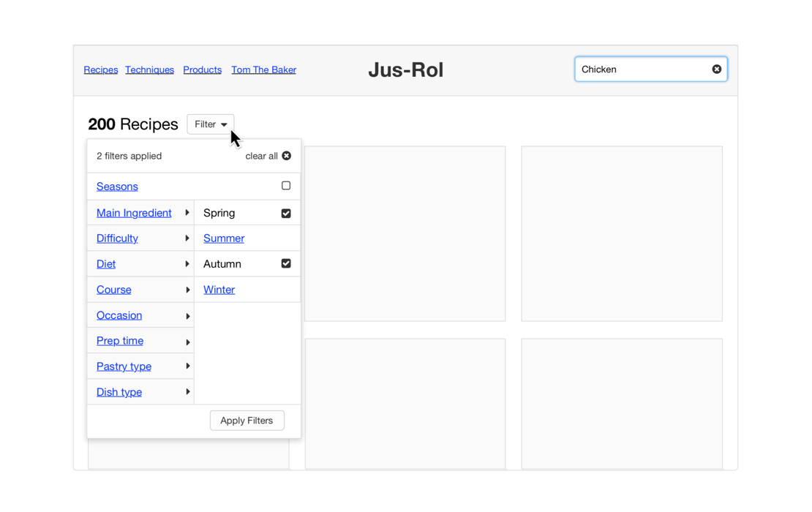Open Tom The Baker nav link
This screenshot has width=812, height=512.
[x=263, y=70]
